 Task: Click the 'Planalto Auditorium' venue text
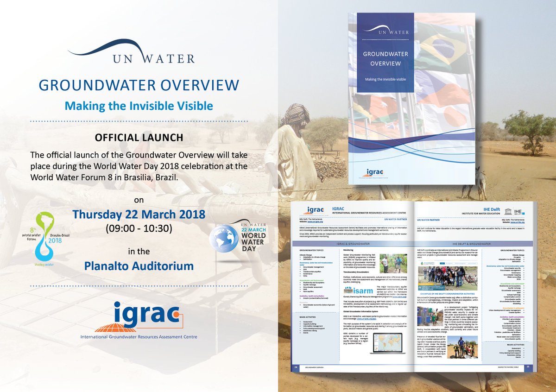pyautogui.click(x=139, y=266)
